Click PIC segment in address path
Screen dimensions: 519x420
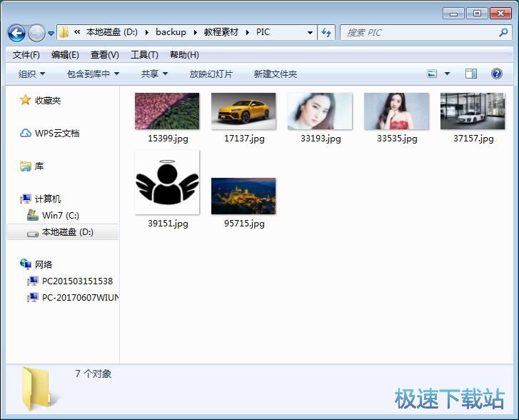point(263,32)
